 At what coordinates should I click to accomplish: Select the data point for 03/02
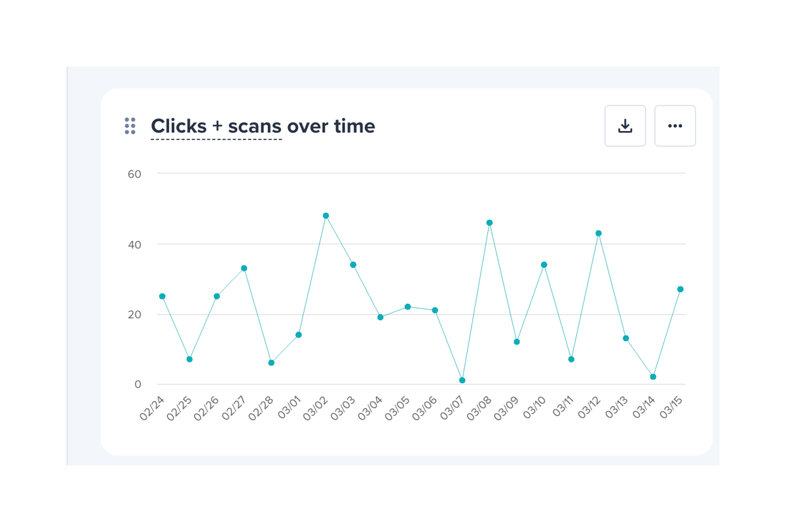coord(326,215)
